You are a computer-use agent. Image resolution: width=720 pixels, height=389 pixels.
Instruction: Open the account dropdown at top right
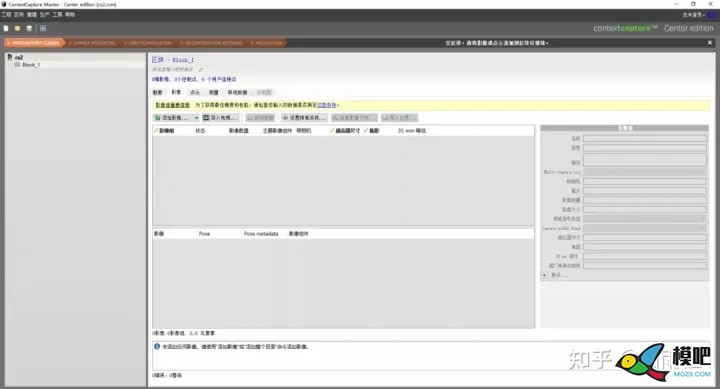coord(693,15)
